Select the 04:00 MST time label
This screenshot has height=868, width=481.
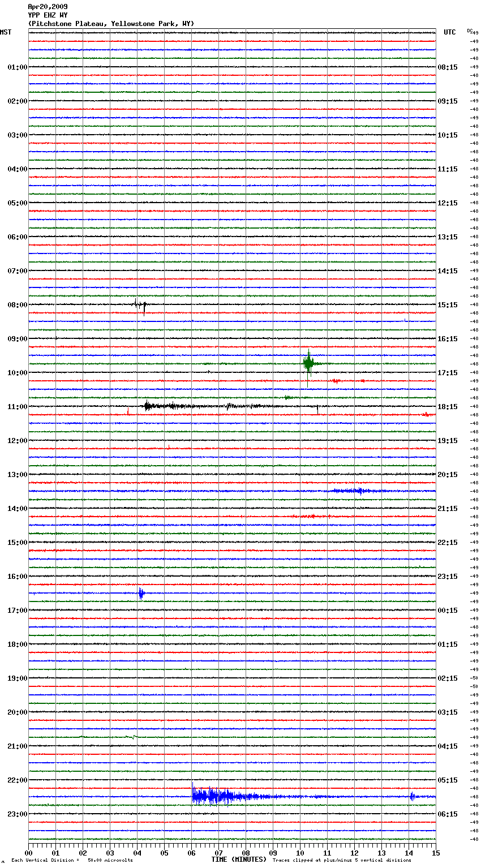(18, 169)
